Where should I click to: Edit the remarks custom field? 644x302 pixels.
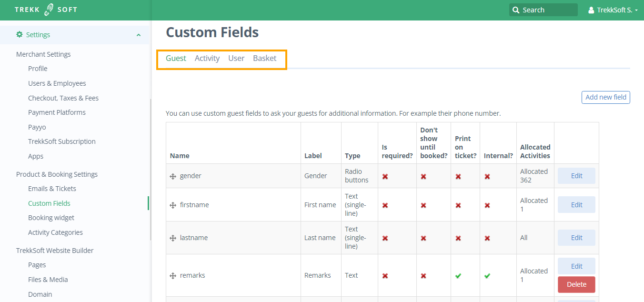[x=576, y=266]
